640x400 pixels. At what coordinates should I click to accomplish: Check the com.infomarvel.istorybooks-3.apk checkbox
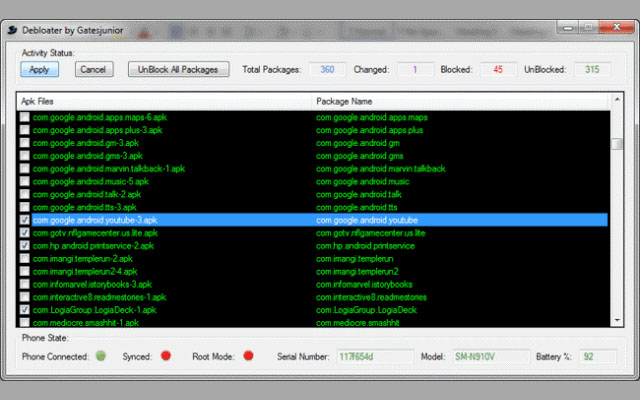coord(24,284)
